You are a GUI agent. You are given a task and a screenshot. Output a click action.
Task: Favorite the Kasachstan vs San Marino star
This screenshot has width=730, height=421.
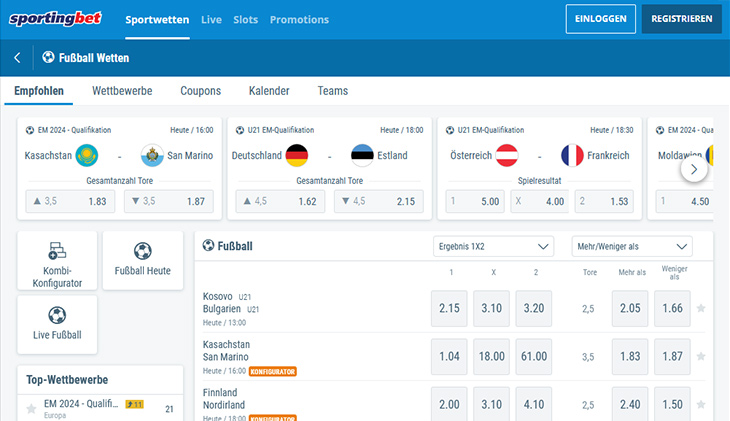point(701,356)
